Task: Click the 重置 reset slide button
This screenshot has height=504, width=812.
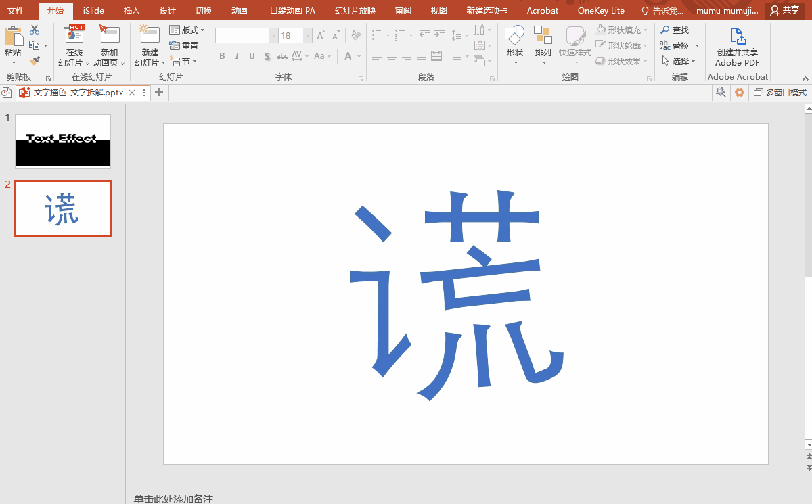Action: click(x=184, y=45)
